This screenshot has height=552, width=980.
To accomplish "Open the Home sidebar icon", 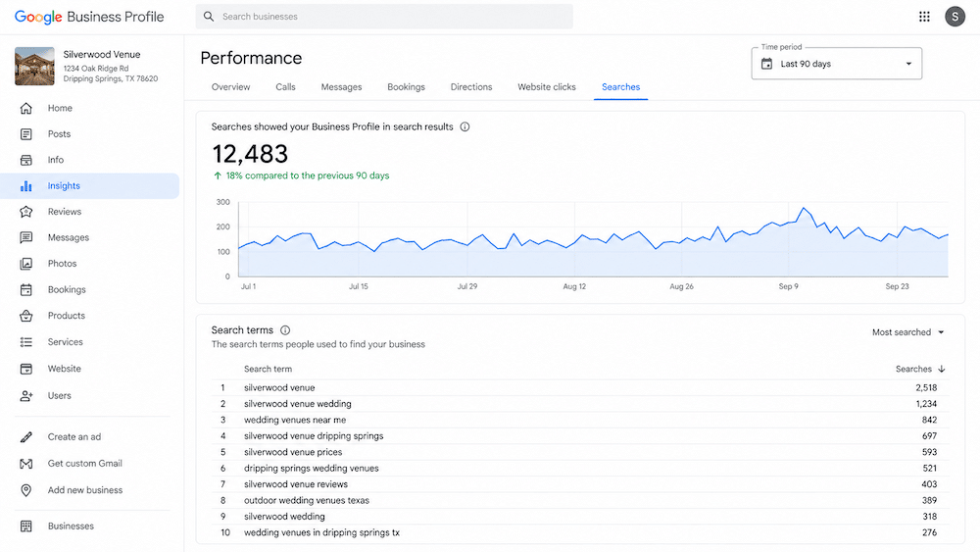I will [x=25, y=108].
